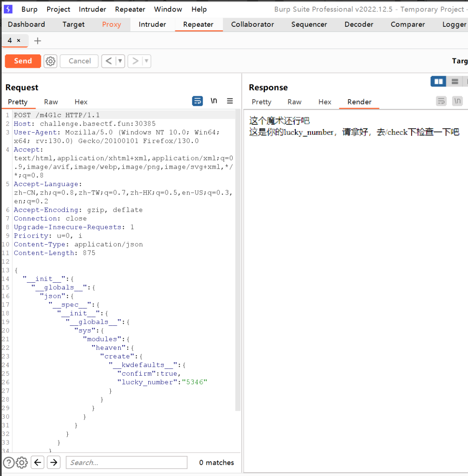Switch to the Logger tab
The height and width of the screenshot is (476, 468).
454,24
